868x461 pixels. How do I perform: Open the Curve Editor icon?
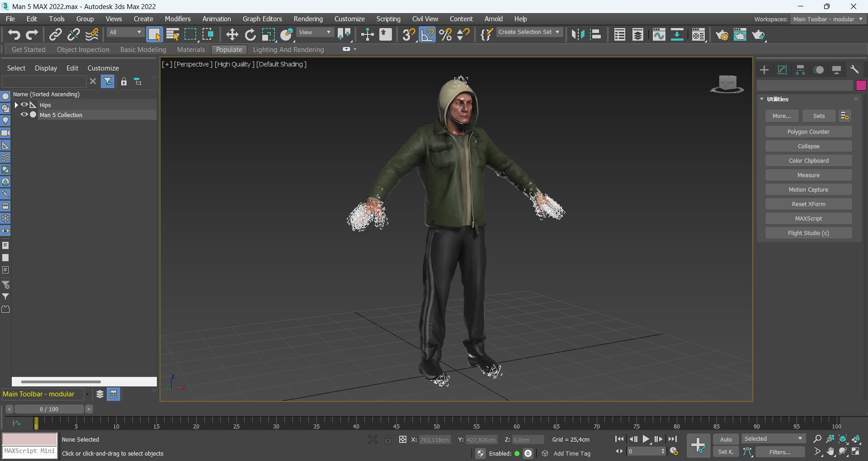click(x=659, y=35)
